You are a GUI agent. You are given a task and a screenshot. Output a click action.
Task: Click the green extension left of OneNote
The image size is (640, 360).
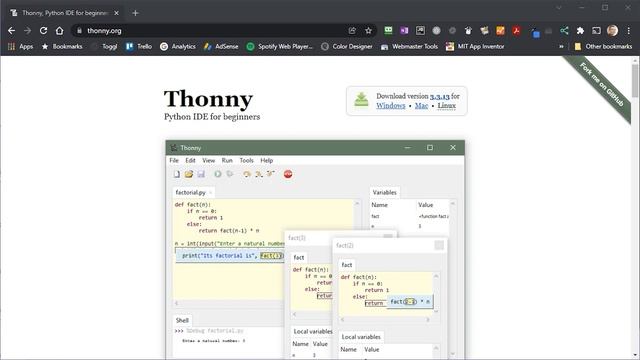click(x=388, y=31)
